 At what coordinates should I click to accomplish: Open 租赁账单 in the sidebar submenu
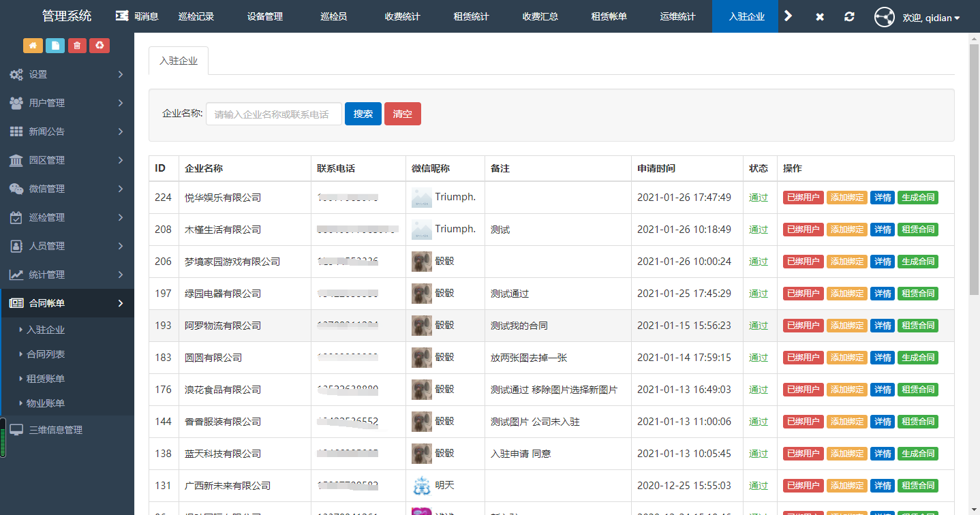point(46,379)
